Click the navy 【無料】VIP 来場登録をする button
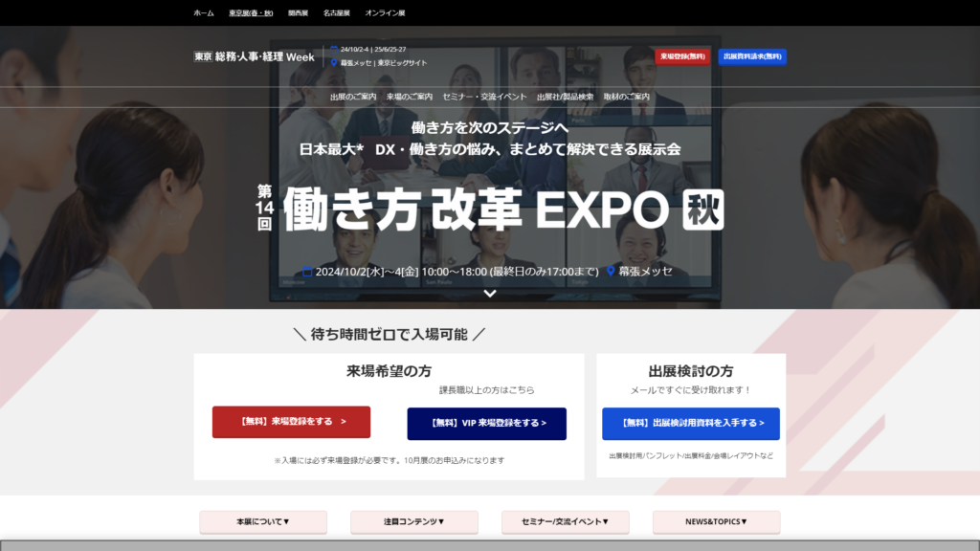 [487, 424]
